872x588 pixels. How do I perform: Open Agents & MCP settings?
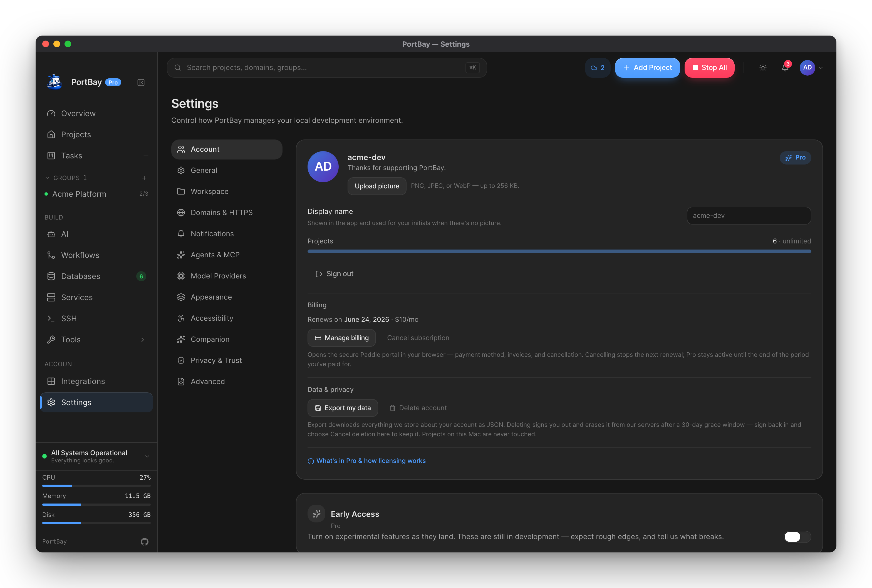click(227, 255)
